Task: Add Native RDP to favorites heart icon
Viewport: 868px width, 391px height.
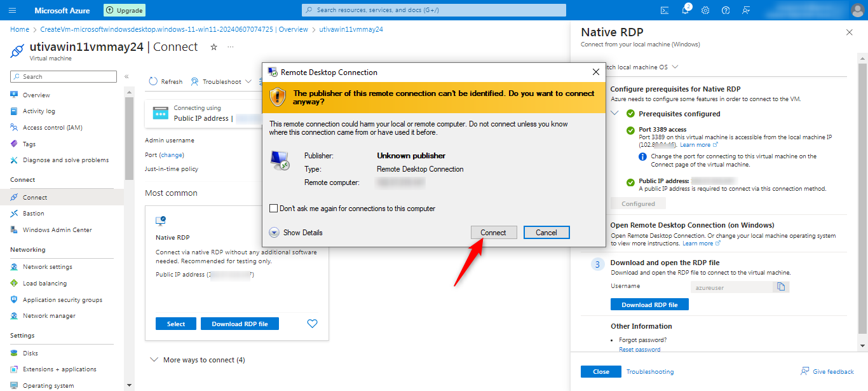Action: [x=312, y=324]
